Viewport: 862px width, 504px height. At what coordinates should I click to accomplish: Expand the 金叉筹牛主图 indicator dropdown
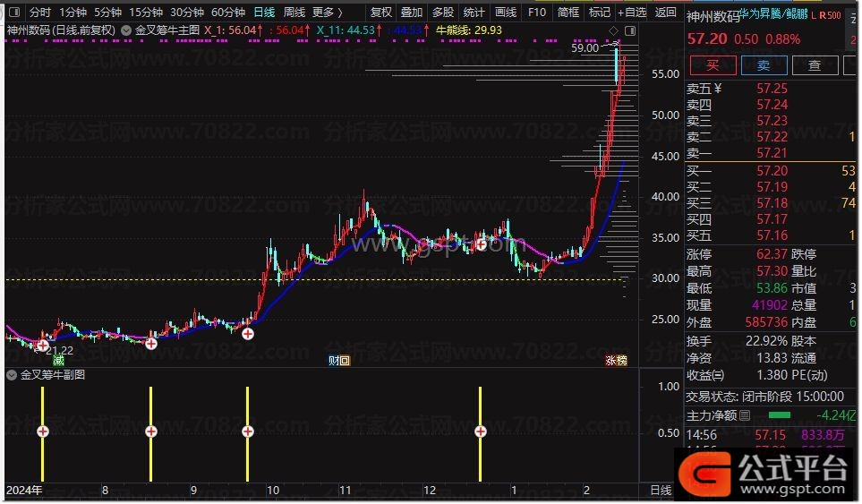tap(126, 30)
